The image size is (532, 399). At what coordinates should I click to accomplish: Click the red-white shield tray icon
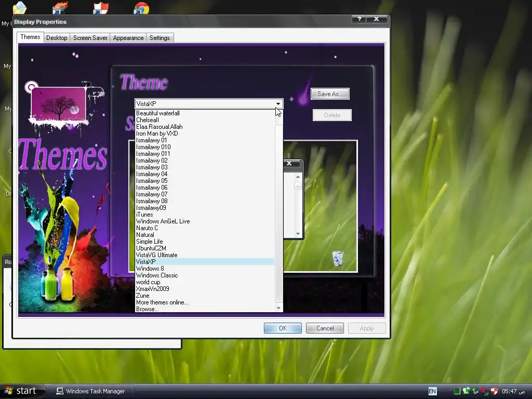pos(495,391)
